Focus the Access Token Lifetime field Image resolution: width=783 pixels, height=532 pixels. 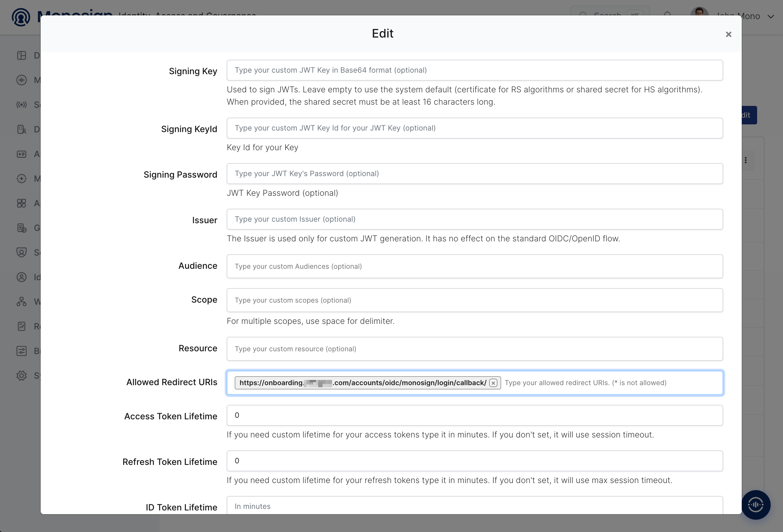(x=474, y=415)
